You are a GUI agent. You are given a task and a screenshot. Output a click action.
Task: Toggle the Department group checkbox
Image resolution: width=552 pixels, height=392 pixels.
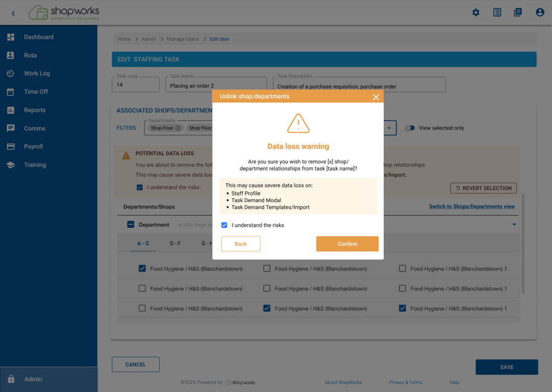click(130, 225)
